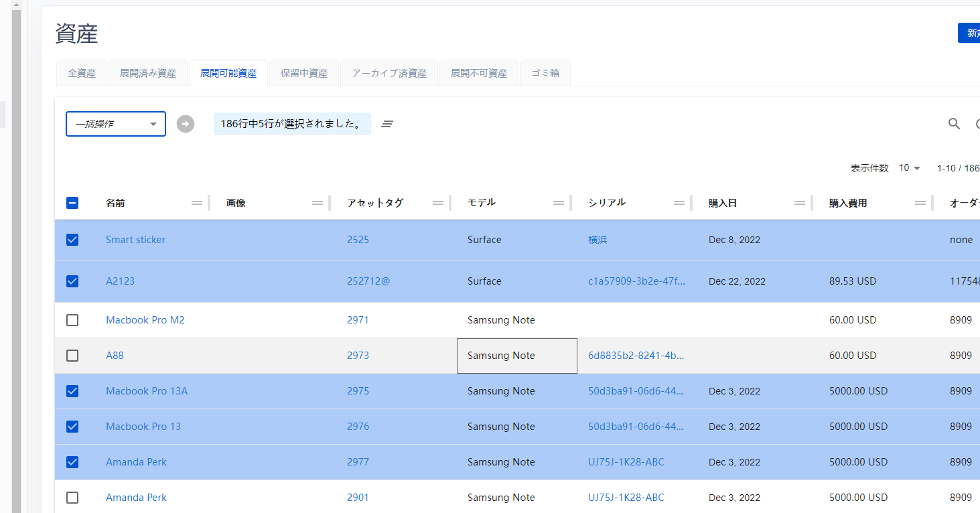Screen dimensions: 980x513
Task: Open the Macbook Pro 13A asset link
Action: 147,391
